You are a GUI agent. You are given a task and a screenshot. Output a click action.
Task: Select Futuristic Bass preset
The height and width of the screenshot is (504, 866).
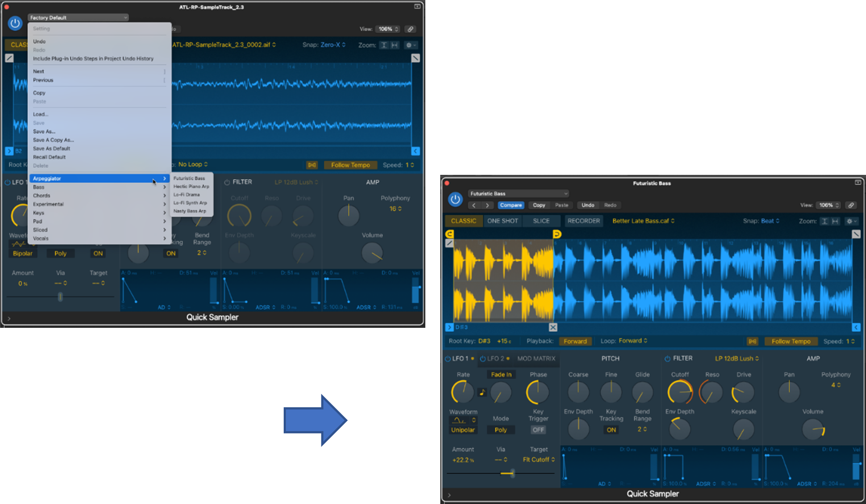189,178
